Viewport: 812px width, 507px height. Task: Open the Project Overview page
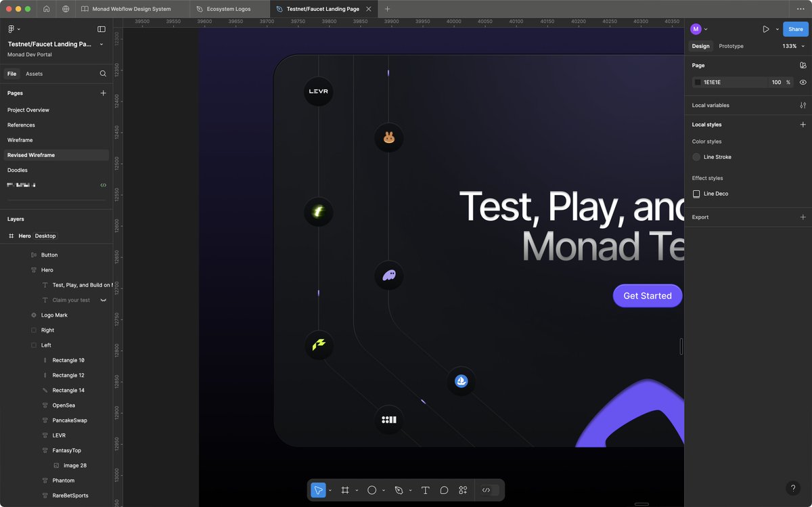click(28, 110)
